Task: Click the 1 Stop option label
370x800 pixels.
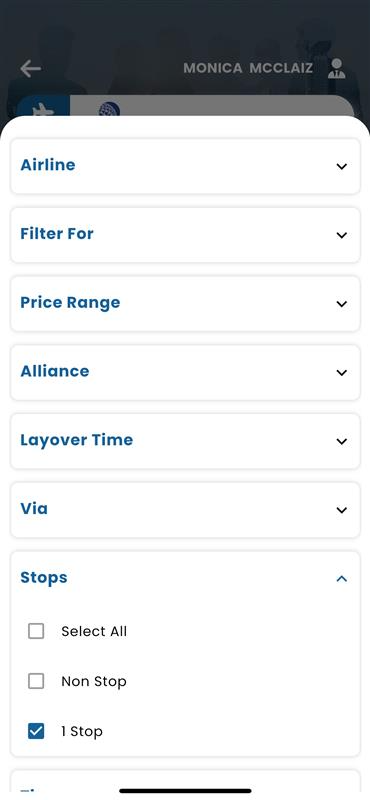Action: (82, 731)
